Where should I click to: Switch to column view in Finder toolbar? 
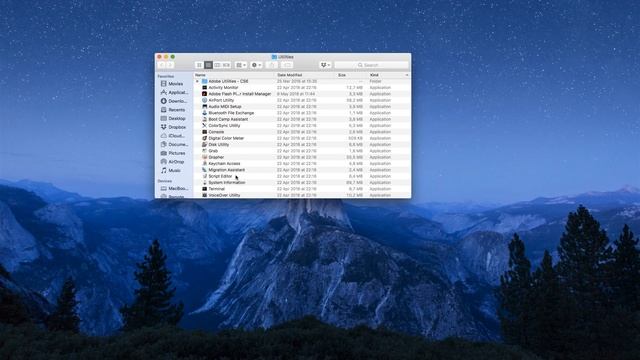(x=217, y=65)
